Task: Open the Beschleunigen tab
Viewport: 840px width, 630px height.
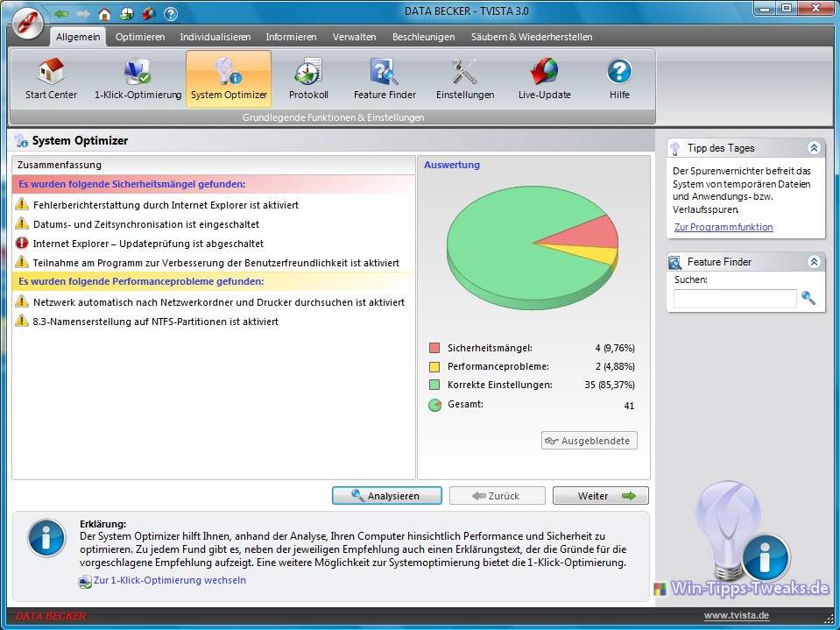Action: [x=423, y=37]
